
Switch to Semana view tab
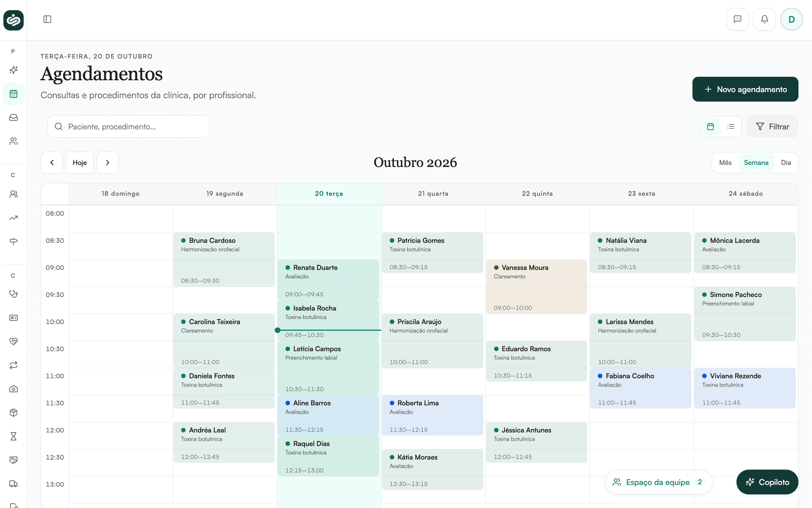coord(756,163)
